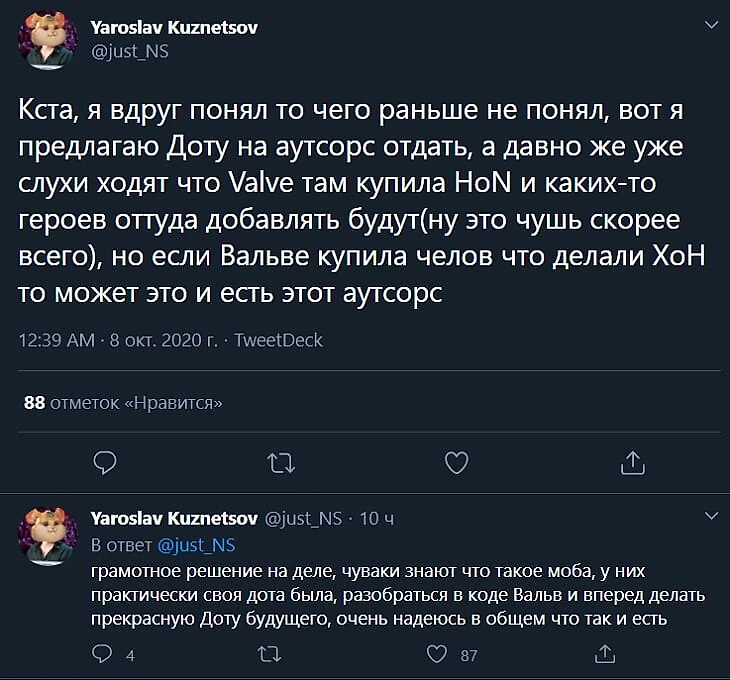Image resolution: width=730 pixels, height=680 pixels.
Task: Click the reply icon under the main tweet
Action: pos(105,462)
